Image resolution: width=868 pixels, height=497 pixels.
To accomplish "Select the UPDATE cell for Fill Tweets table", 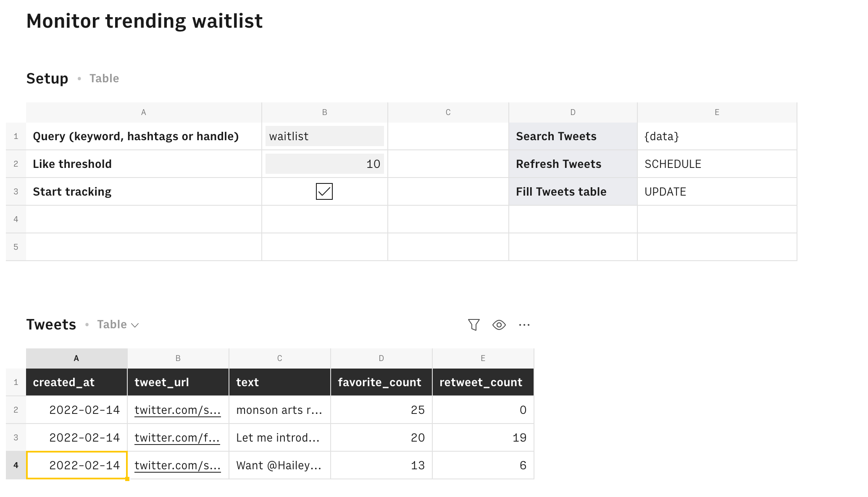I will (x=717, y=191).
